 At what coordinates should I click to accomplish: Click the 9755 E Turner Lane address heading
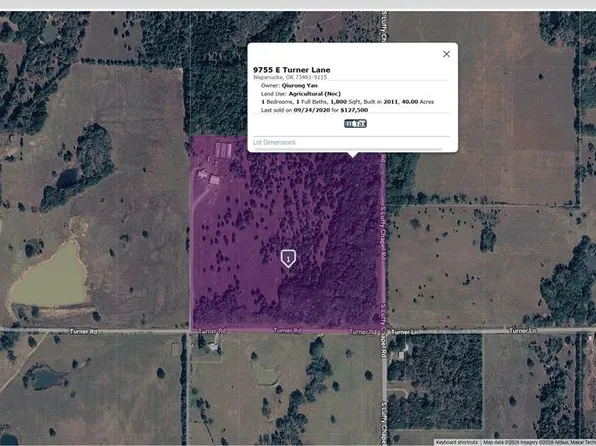292,70
